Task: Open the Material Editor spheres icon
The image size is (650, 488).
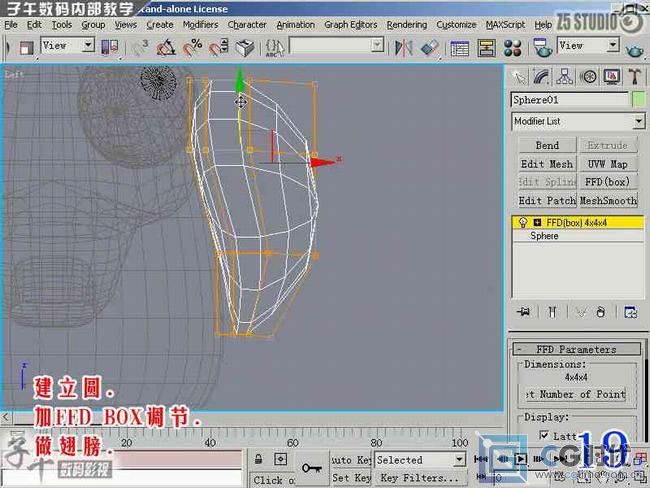Action: coord(512,48)
